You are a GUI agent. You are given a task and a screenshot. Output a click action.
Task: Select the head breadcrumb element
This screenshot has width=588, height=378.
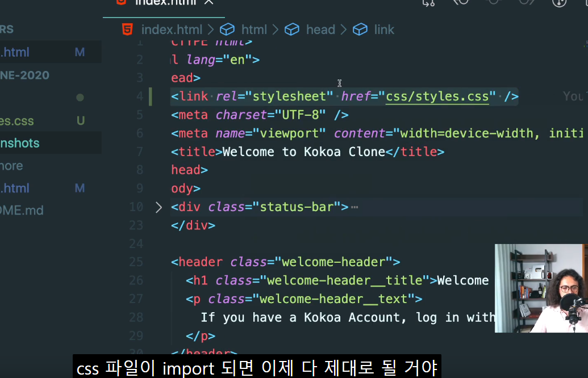tap(320, 30)
